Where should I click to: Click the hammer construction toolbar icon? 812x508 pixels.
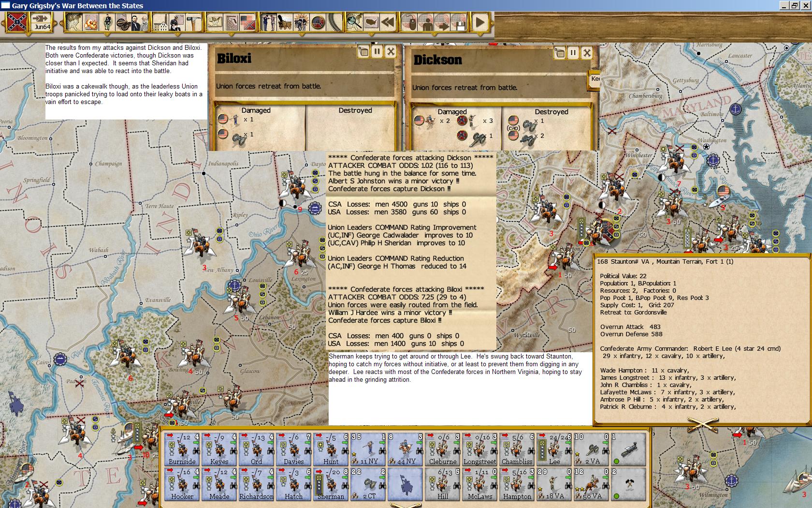click(x=193, y=22)
